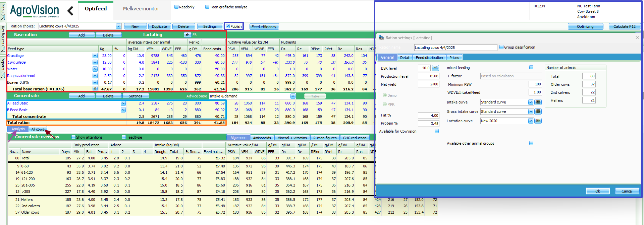Click the small icon in Total base ration row

coord(95,89)
